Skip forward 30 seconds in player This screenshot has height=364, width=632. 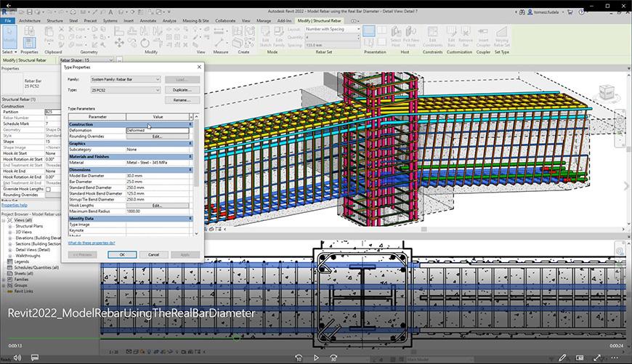(333, 357)
